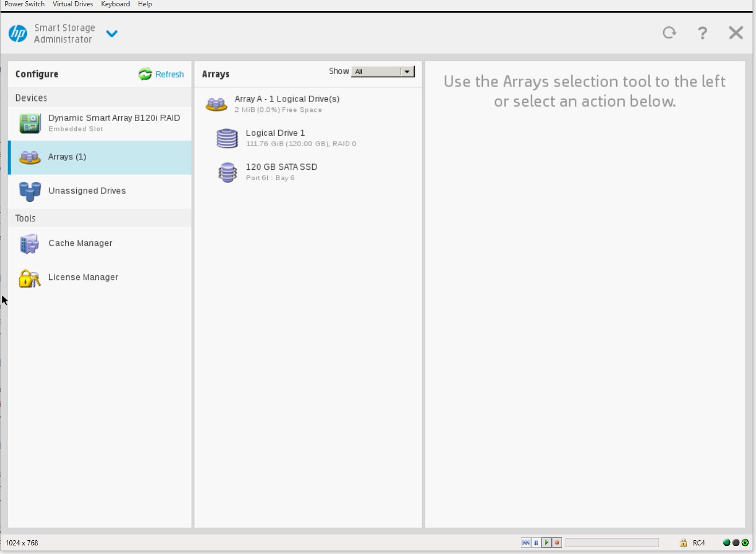Image resolution: width=756 pixels, height=554 pixels.
Task: Click the Show dropdown arrow button
Action: tap(407, 72)
